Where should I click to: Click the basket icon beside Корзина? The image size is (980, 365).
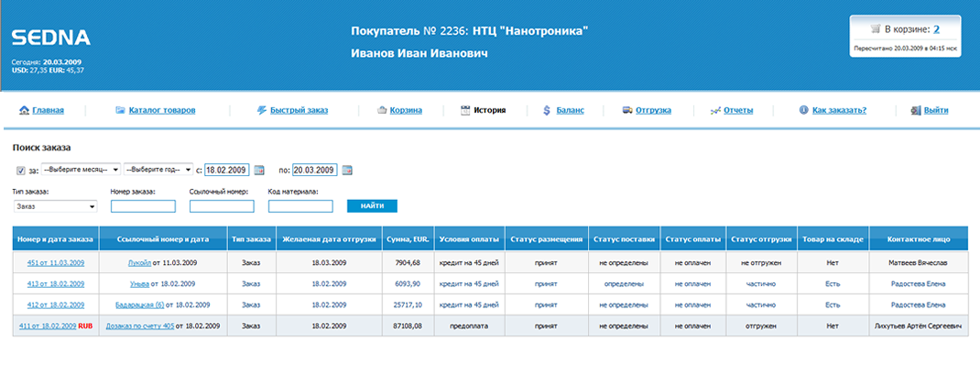383,111
